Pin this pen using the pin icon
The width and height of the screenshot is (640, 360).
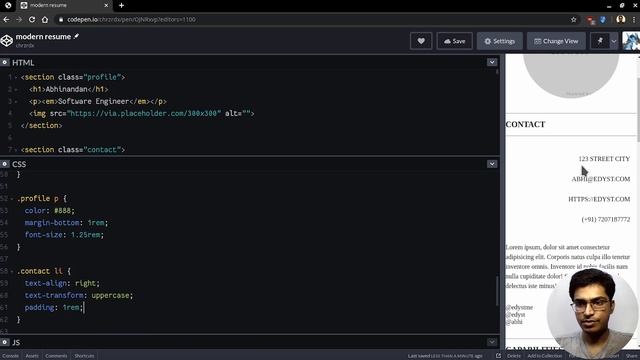click(x=600, y=41)
